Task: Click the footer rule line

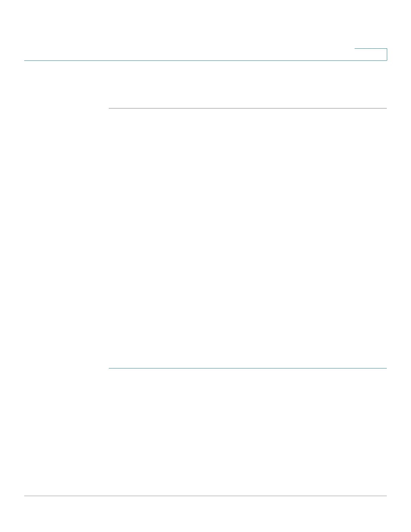Action: coord(205,496)
